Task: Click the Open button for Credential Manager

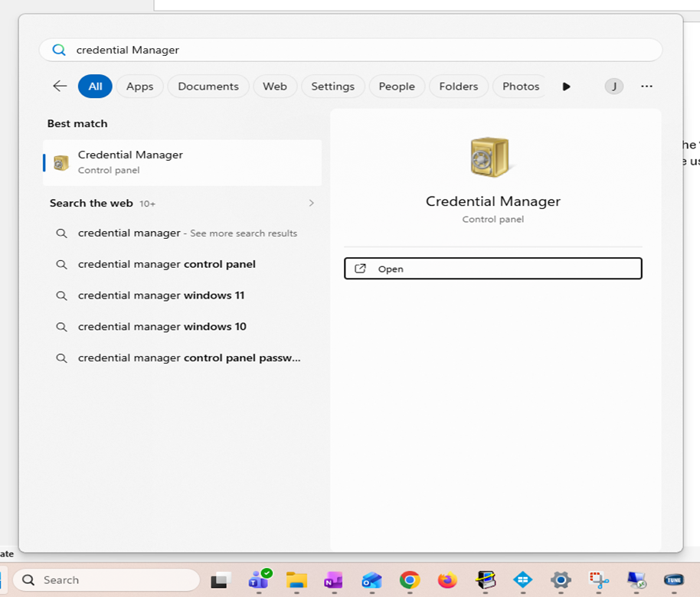Action: (x=492, y=269)
